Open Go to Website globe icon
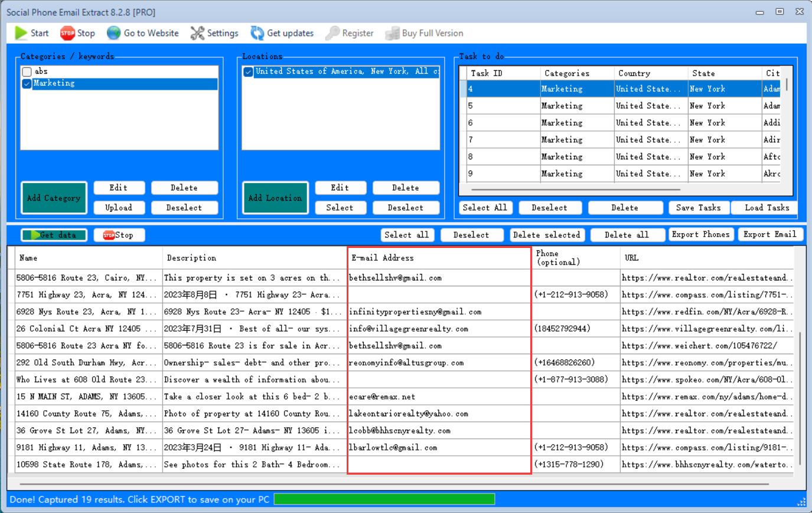The height and width of the screenshot is (513, 812). tap(113, 33)
